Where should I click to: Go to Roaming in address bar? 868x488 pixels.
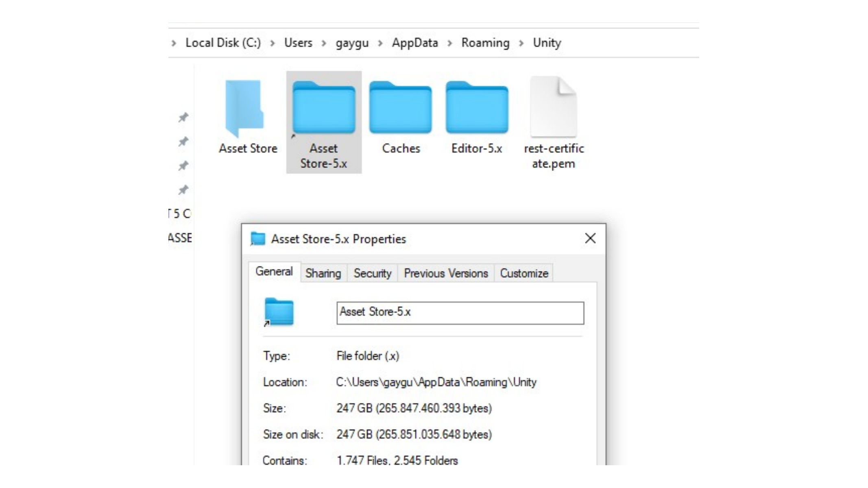[x=485, y=43]
